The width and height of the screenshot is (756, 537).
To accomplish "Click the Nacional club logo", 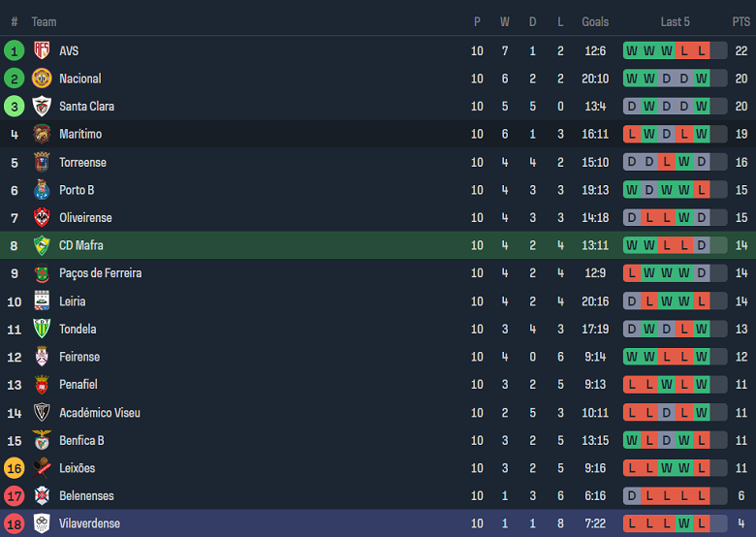I will pyautogui.click(x=42, y=79).
